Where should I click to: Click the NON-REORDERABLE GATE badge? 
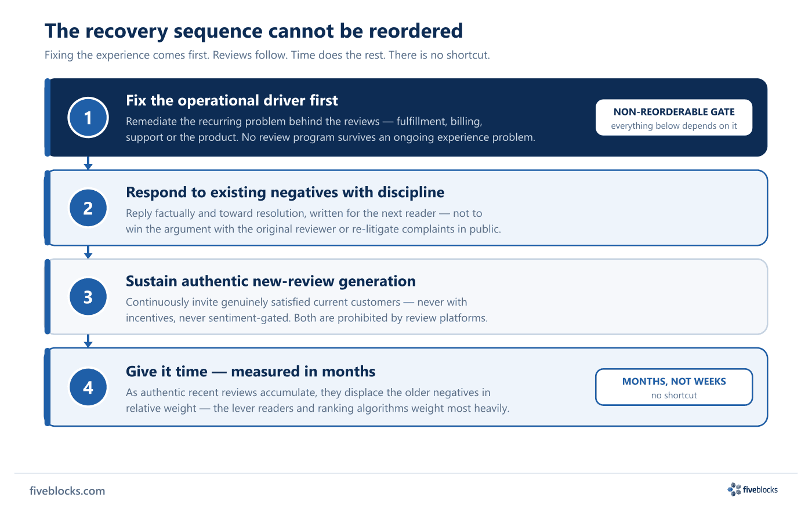(674, 118)
